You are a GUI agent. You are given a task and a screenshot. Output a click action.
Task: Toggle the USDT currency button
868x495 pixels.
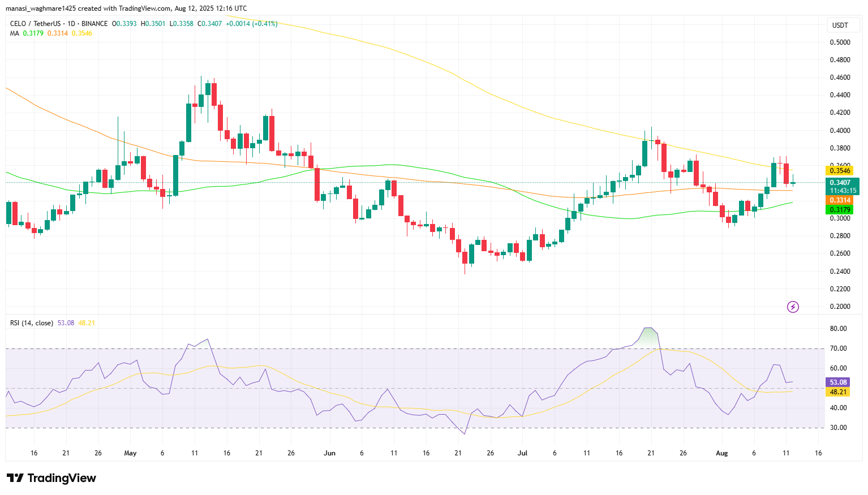click(x=843, y=25)
